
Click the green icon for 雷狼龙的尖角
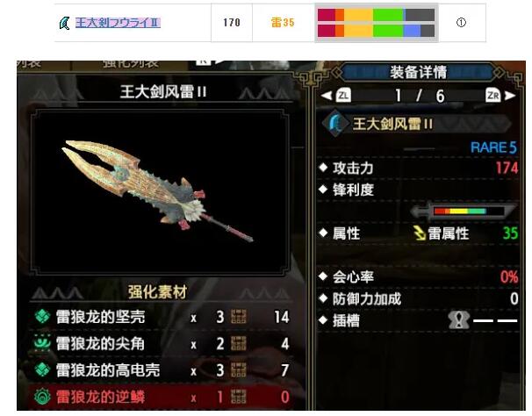click(43, 343)
